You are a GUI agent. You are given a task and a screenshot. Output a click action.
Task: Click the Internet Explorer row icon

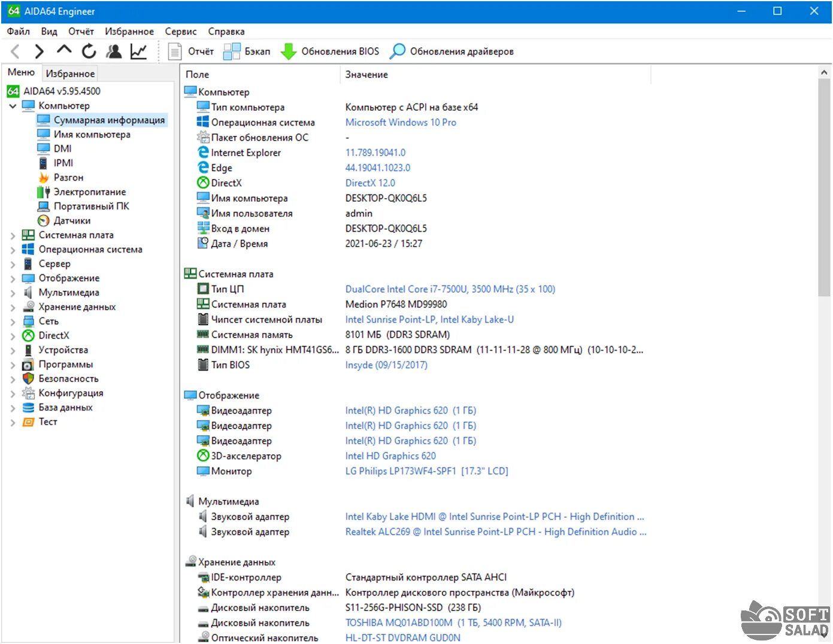point(203,153)
